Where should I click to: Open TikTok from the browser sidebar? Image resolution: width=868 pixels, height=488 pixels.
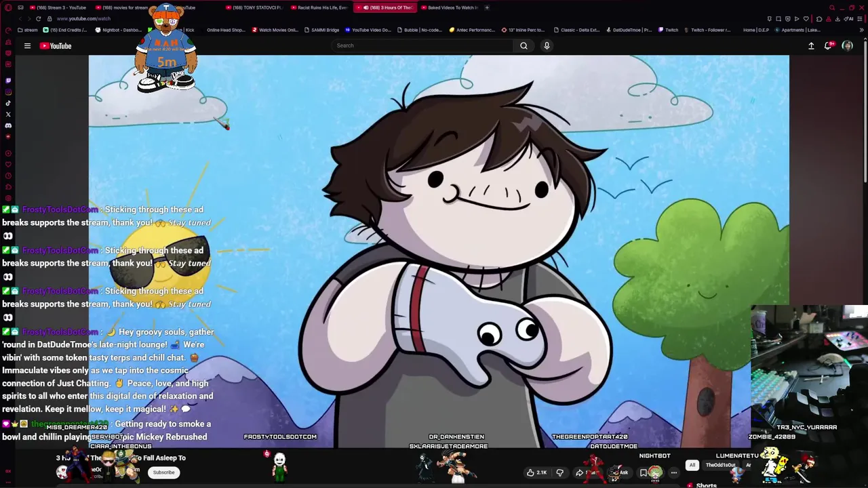[x=8, y=103]
